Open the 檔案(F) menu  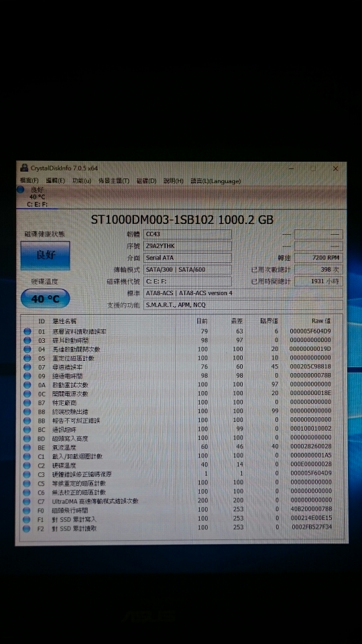(29, 180)
